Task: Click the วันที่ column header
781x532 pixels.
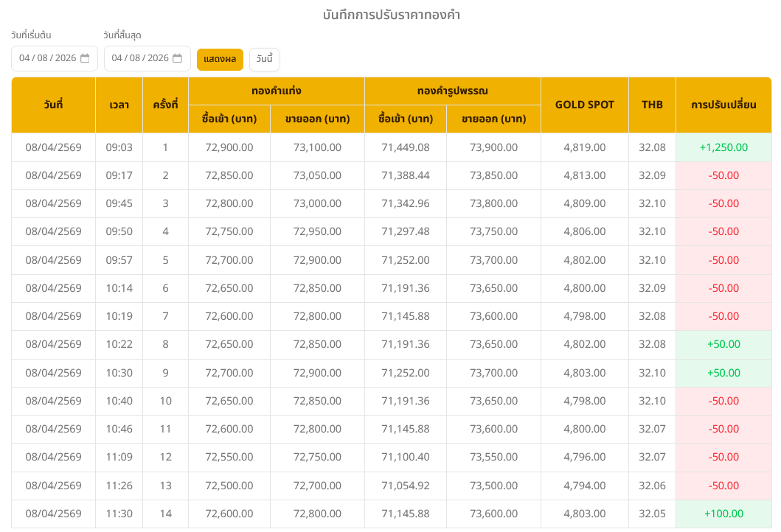Action: (53, 105)
